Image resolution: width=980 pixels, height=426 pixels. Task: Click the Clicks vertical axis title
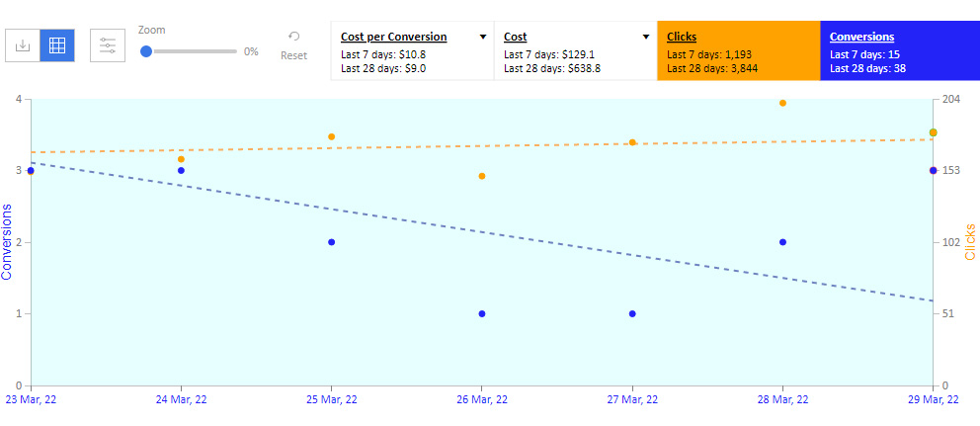click(970, 241)
